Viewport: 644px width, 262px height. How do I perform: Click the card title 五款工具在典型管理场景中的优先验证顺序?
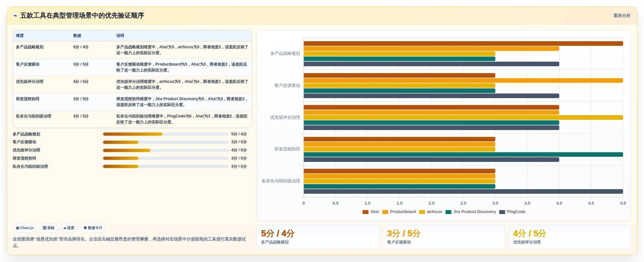(x=82, y=16)
